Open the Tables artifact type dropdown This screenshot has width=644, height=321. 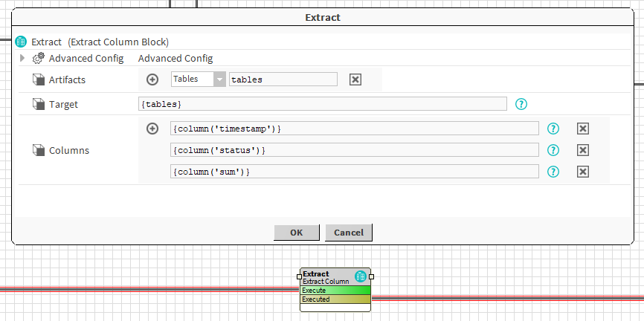point(219,80)
